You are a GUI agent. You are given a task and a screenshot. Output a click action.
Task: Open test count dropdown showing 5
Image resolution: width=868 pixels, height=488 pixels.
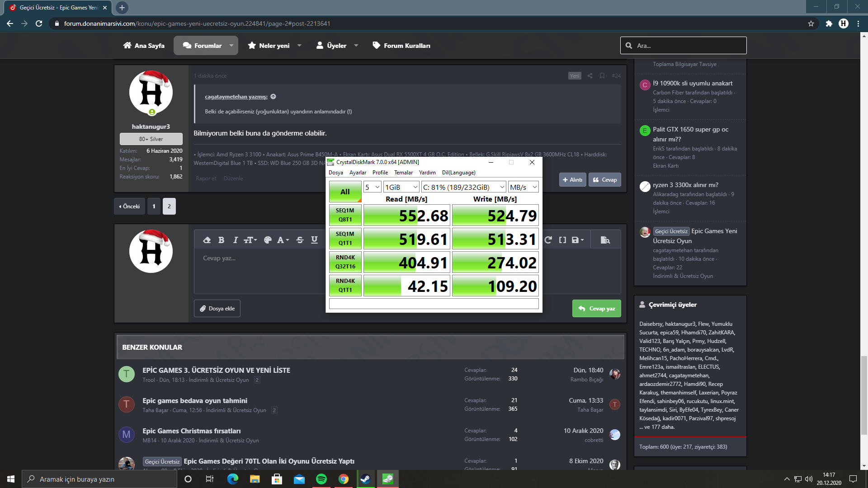pos(373,187)
